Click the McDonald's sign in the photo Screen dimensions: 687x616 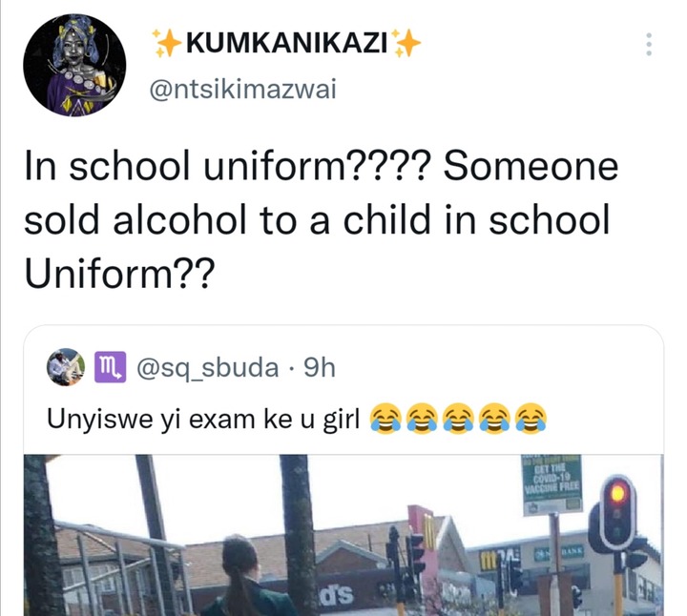pyautogui.click(x=425, y=532)
